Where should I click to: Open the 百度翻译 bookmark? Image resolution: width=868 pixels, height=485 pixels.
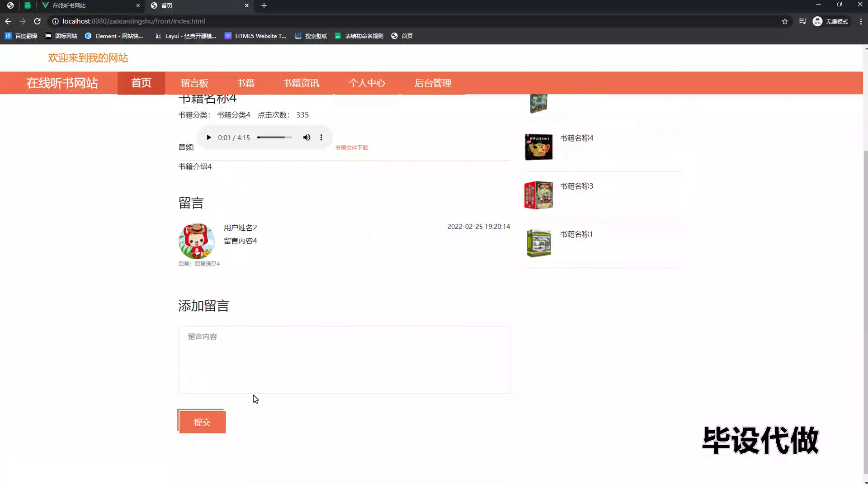(x=21, y=36)
